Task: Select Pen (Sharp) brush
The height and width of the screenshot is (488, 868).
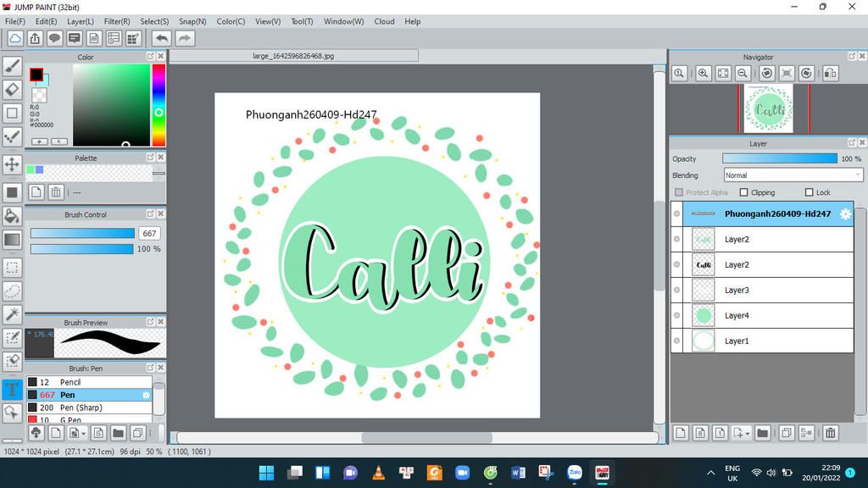Action: pyautogui.click(x=89, y=408)
